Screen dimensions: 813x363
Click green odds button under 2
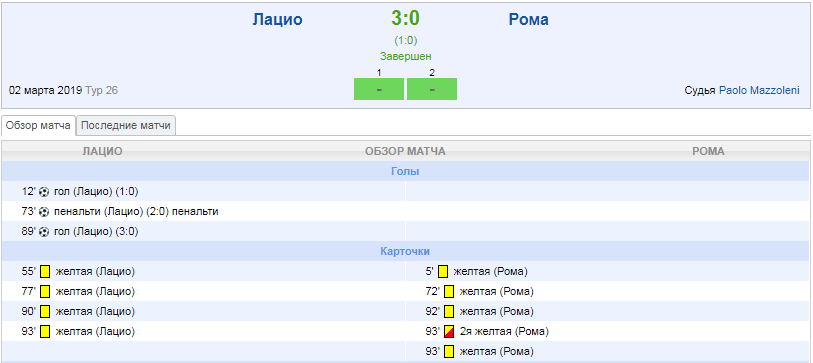click(x=432, y=89)
